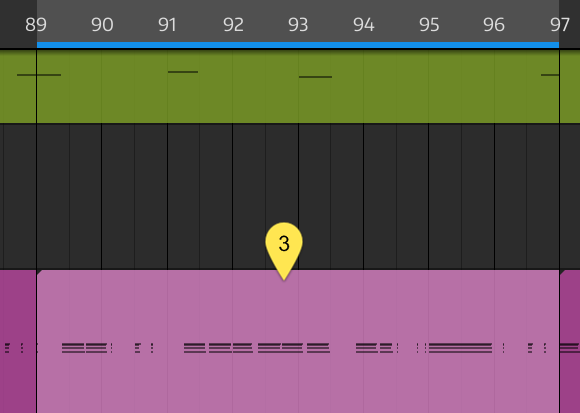Viewport: 580px width, 413px height.
Task: Click bar 96 in the timeline ruler
Action: point(494,25)
